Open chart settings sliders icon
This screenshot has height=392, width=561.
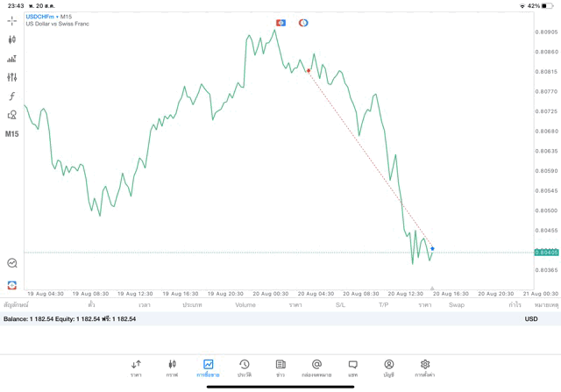click(x=12, y=77)
